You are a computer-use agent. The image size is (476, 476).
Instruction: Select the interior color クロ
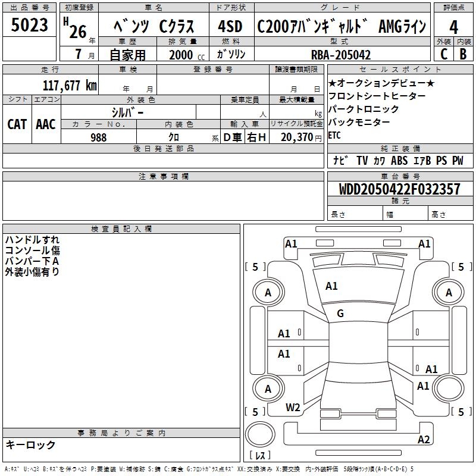pos(174,137)
